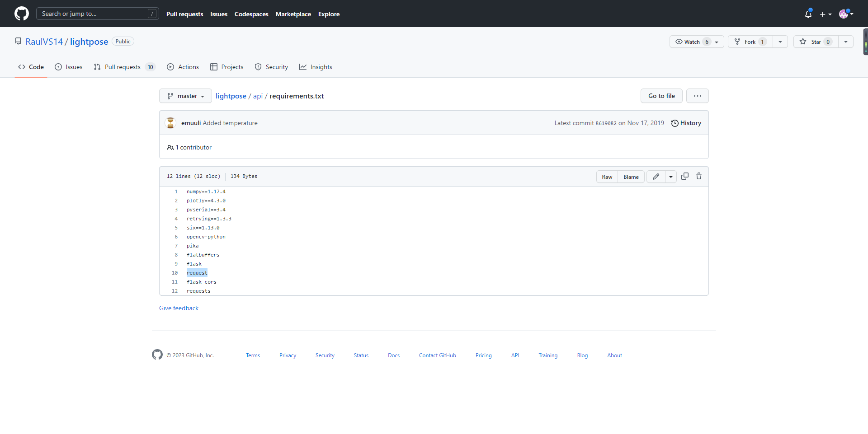Open the footer About link
Screen dimensions: 868x434
point(615,355)
